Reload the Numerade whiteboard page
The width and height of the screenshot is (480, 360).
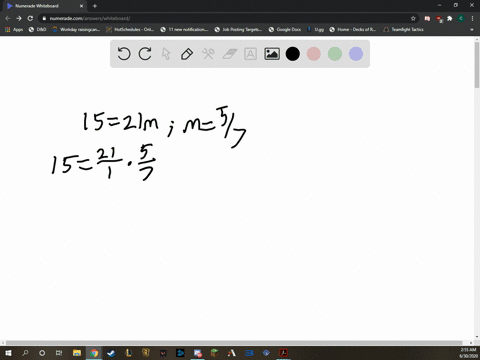point(30,18)
